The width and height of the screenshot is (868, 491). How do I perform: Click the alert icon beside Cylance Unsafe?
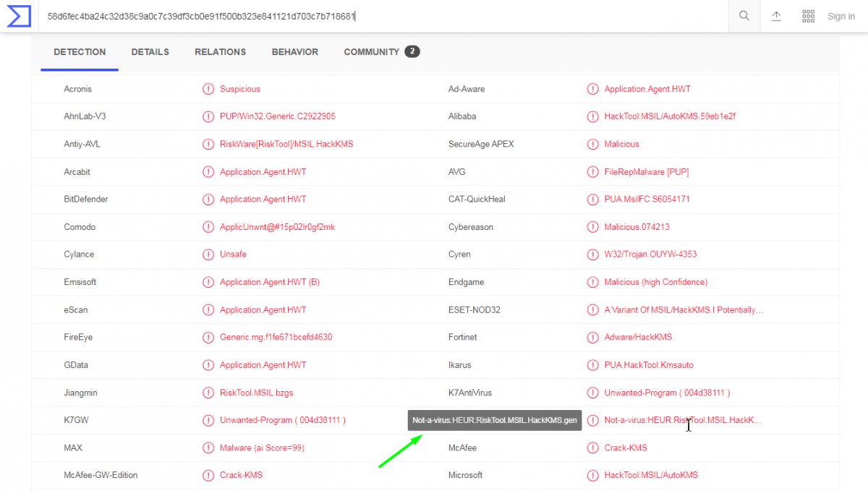coord(208,255)
